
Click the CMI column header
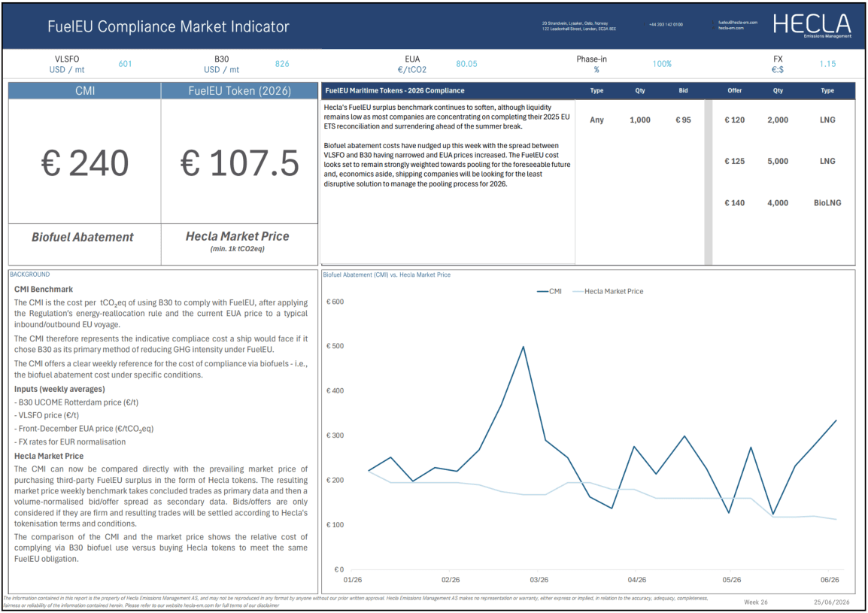[x=85, y=91]
